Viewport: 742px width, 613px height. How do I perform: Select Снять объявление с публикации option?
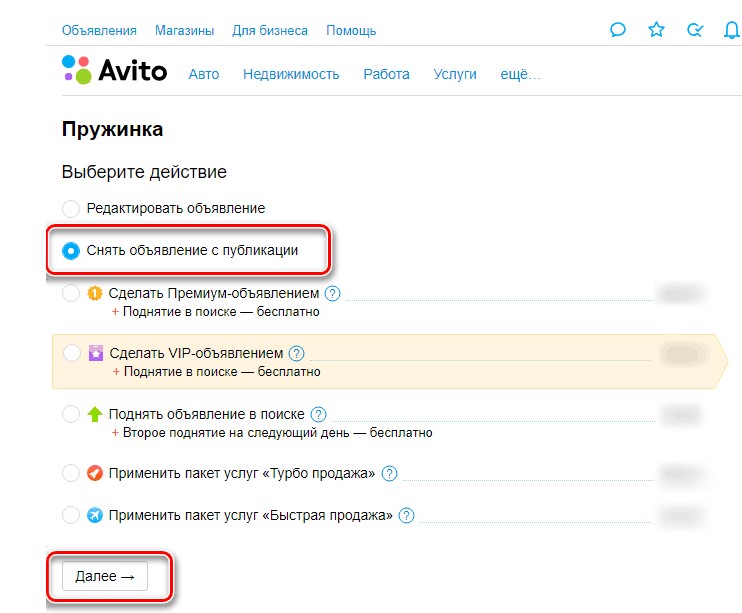coord(71,250)
